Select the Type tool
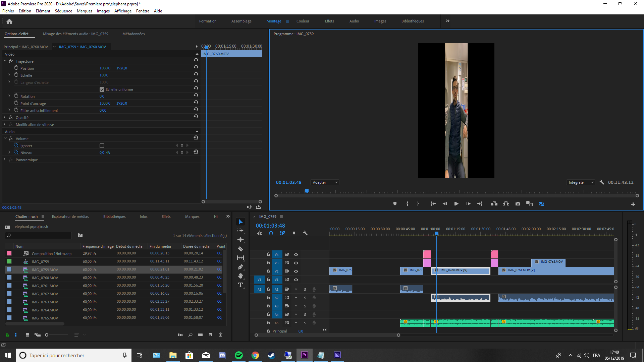This screenshot has height=362, width=644. tap(240, 285)
